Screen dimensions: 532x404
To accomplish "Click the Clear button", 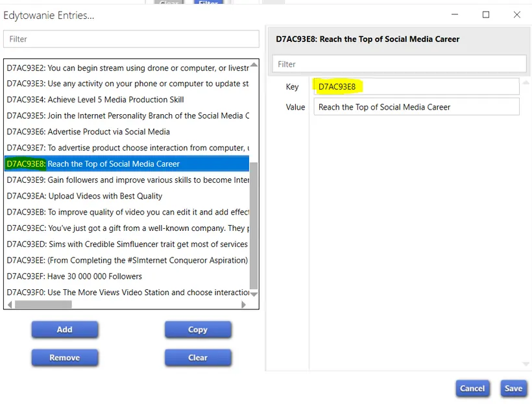I will [197, 357].
